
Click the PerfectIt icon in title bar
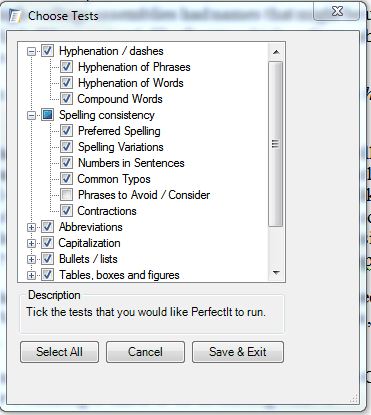(x=15, y=16)
